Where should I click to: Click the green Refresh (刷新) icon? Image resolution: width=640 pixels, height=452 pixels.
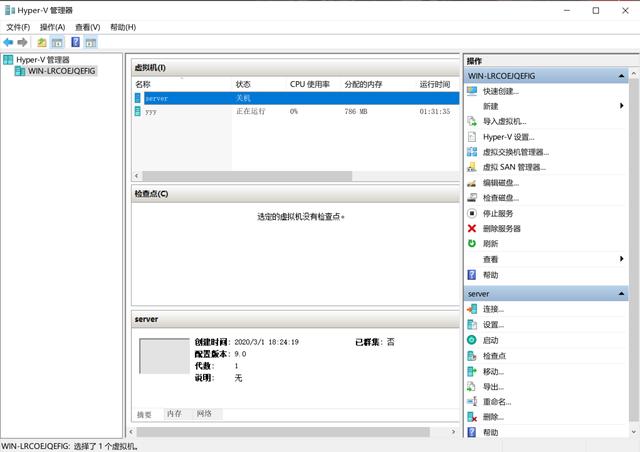(x=472, y=243)
